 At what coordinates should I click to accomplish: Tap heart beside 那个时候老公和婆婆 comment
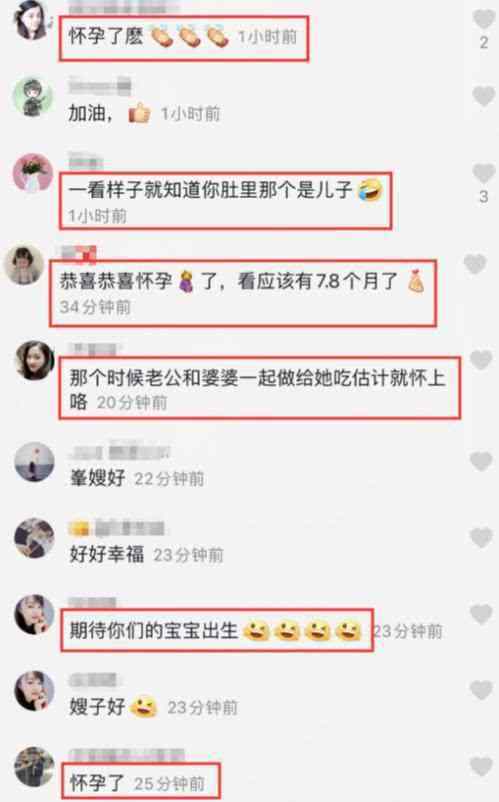click(480, 360)
